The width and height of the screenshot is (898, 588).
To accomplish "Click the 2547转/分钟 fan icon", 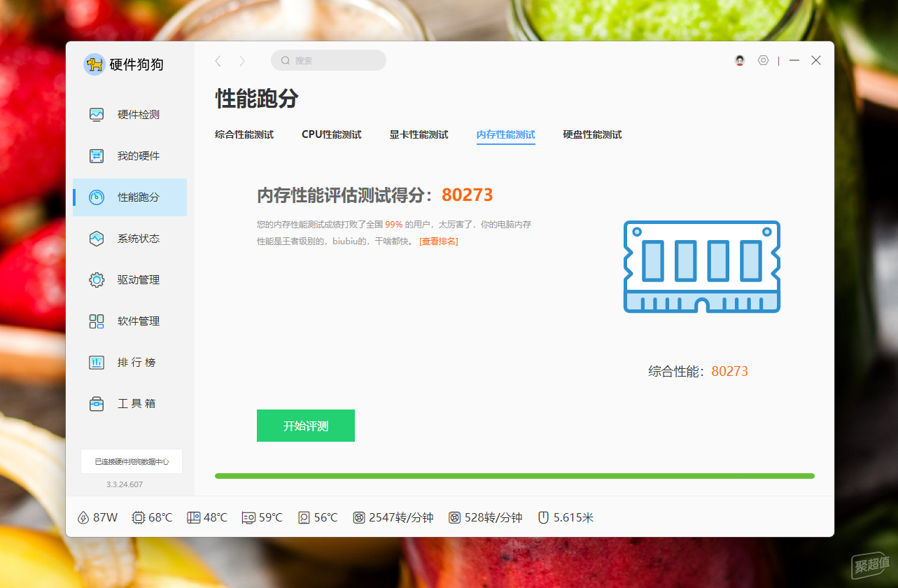I will [x=359, y=518].
